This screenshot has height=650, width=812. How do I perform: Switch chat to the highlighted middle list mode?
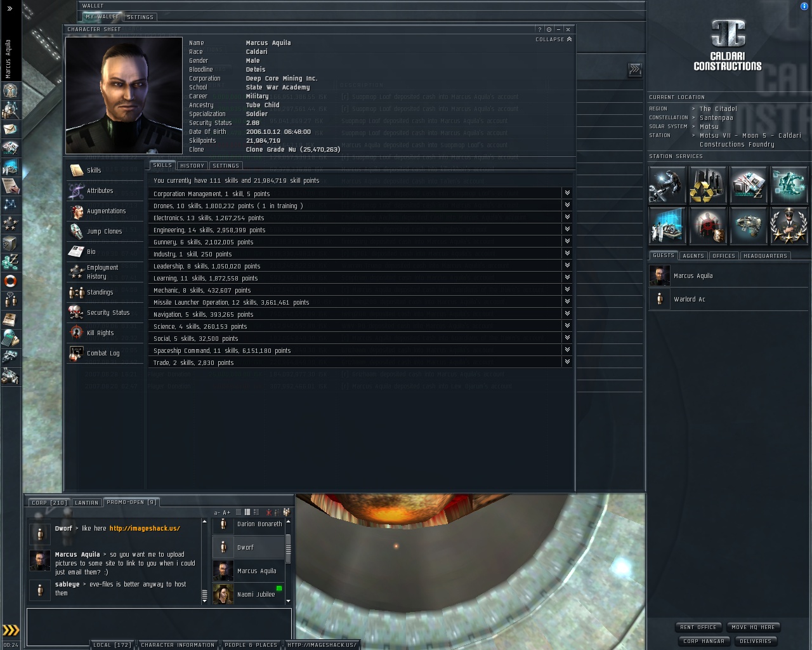click(x=247, y=512)
